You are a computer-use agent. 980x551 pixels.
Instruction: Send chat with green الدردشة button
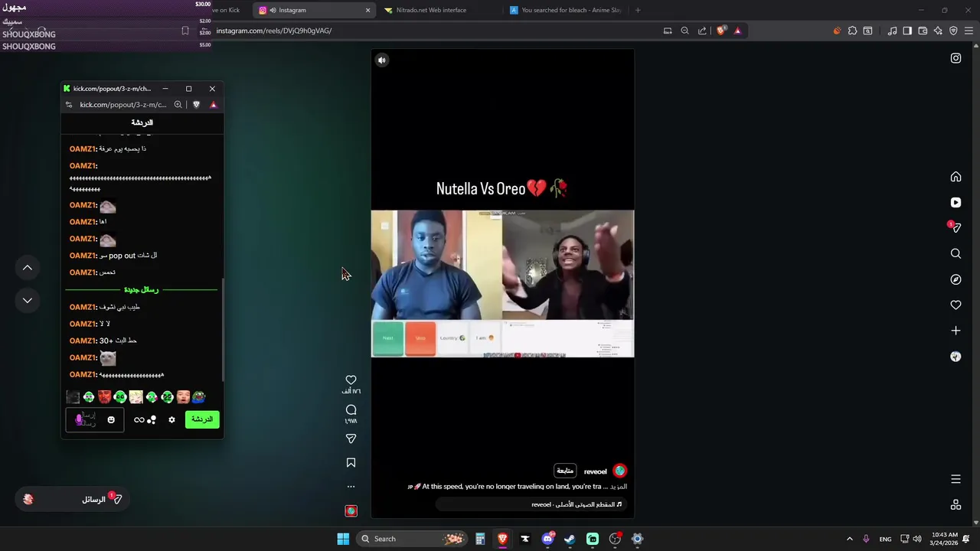[202, 419]
